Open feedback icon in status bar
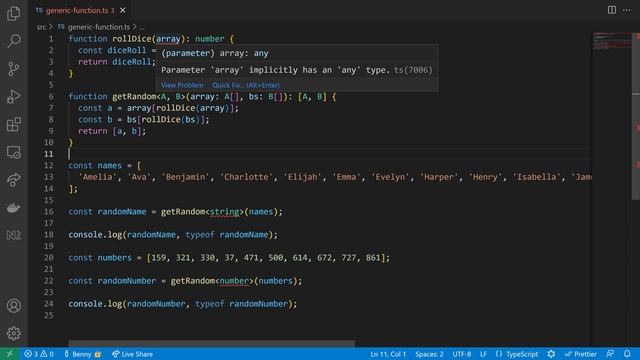The height and width of the screenshot is (360, 640). (610, 354)
